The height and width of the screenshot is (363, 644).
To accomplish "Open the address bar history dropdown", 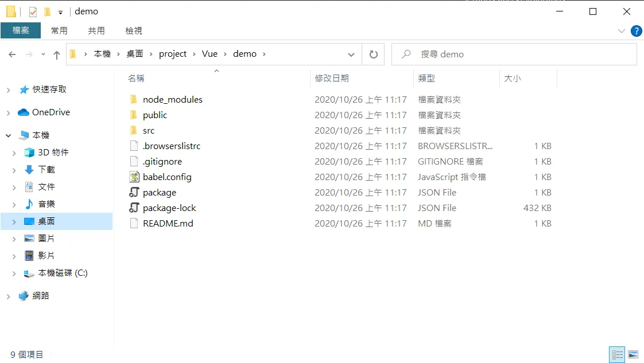I will [351, 54].
